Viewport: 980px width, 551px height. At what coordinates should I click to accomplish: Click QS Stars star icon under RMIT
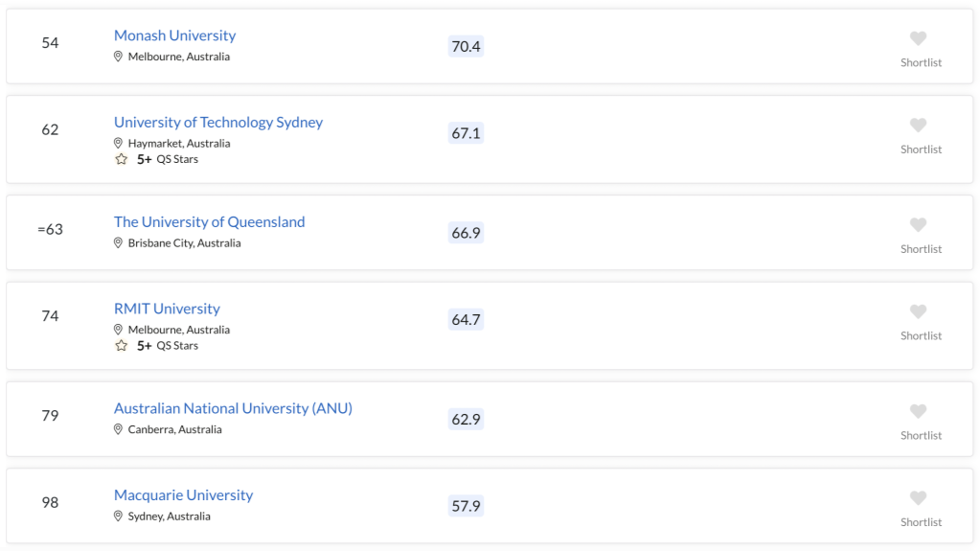[x=122, y=345]
